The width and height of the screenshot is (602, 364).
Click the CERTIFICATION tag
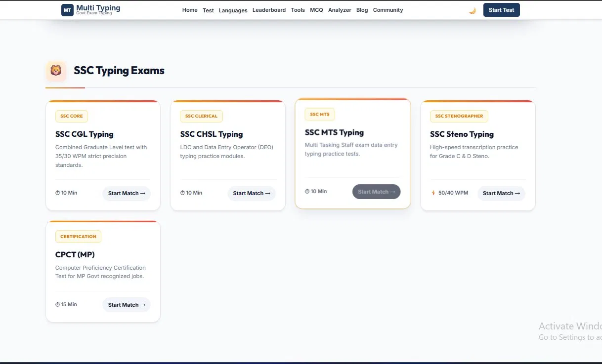point(78,237)
